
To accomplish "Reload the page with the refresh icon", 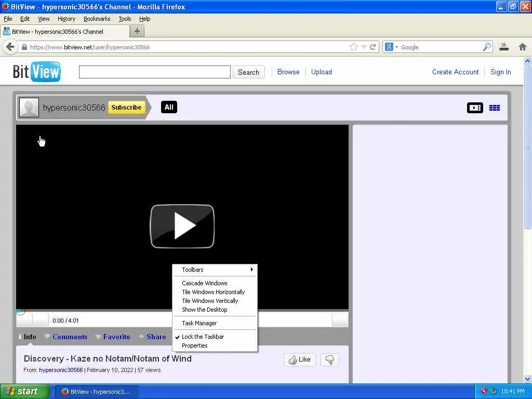I will [x=373, y=47].
